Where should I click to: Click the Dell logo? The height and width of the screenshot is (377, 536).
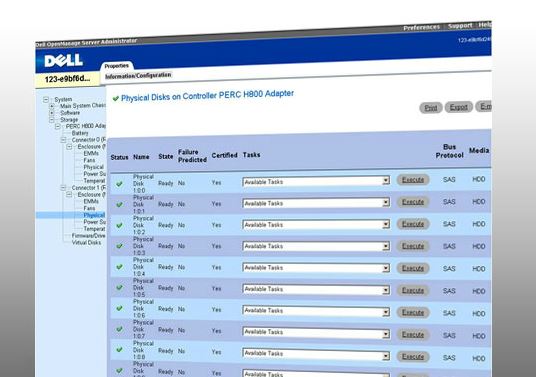click(64, 61)
